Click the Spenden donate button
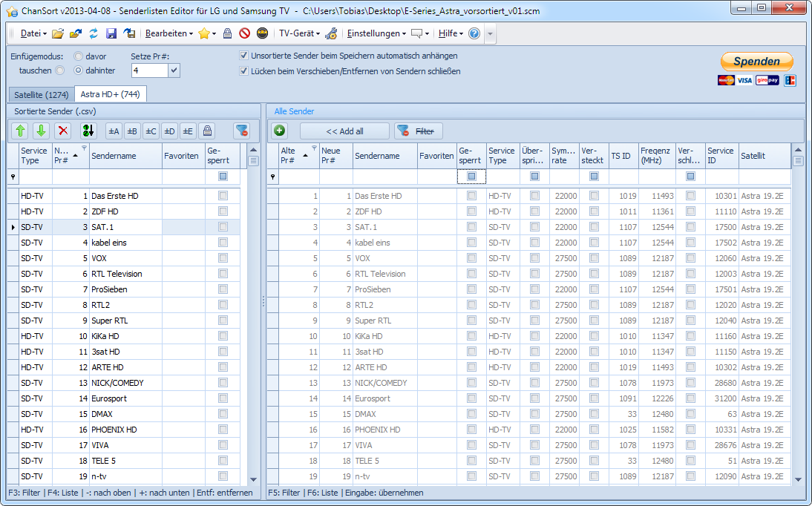 756,61
